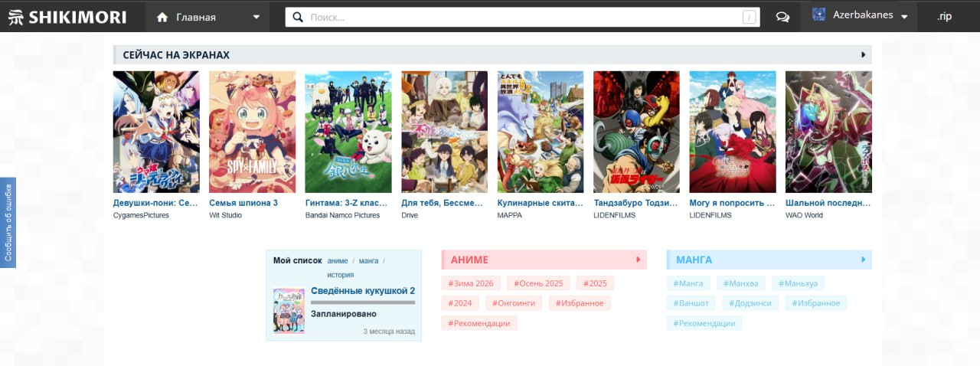The height and width of the screenshot is (366, 980).
Task: Open messages via speech bubble icon
Action: pos(782,17)
